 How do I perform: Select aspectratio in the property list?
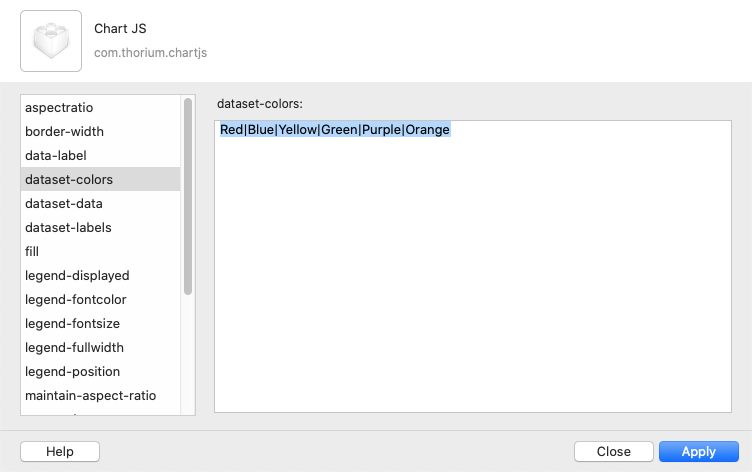[100, 107]
